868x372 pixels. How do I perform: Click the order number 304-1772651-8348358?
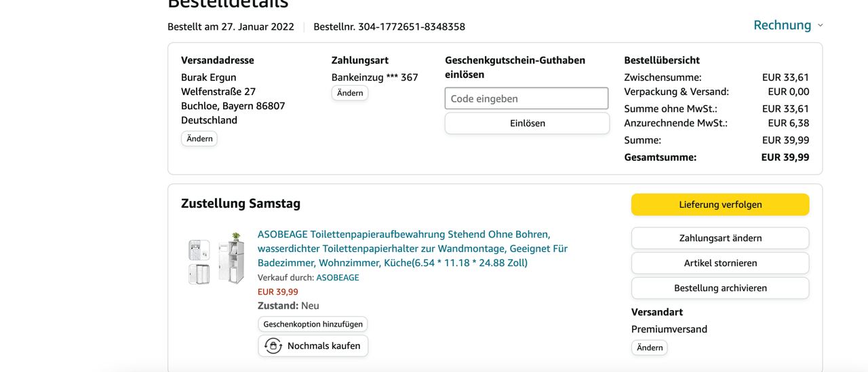click(x=412, y=27)
